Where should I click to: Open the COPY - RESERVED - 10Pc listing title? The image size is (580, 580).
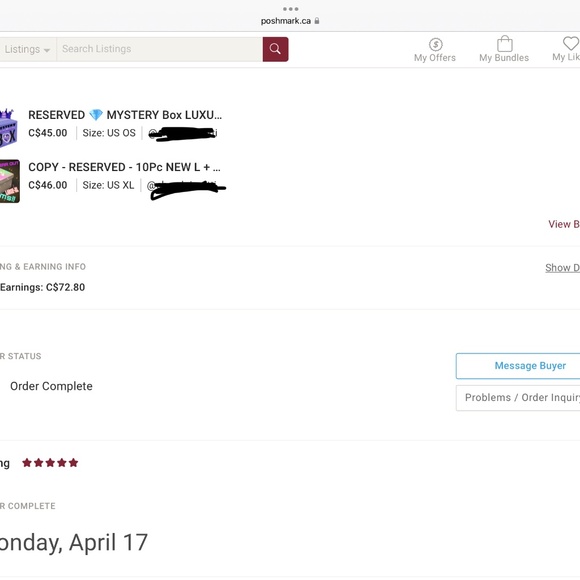(x=124, y=167)
